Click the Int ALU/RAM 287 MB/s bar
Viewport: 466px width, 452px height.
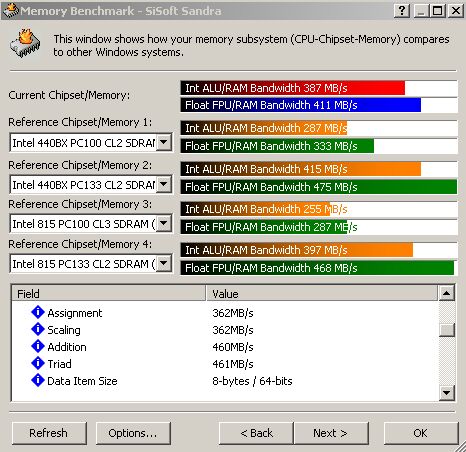[264, 128]
